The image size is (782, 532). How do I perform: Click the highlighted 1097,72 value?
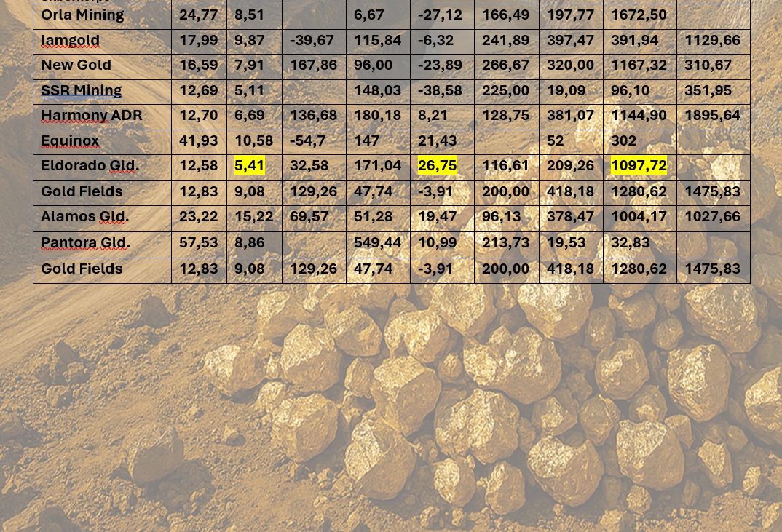point(639,166)
